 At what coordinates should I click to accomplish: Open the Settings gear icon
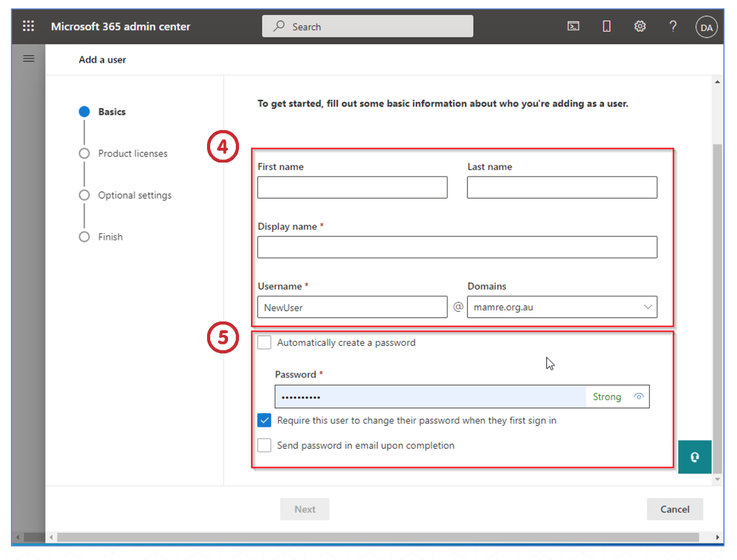click(640, 26)
